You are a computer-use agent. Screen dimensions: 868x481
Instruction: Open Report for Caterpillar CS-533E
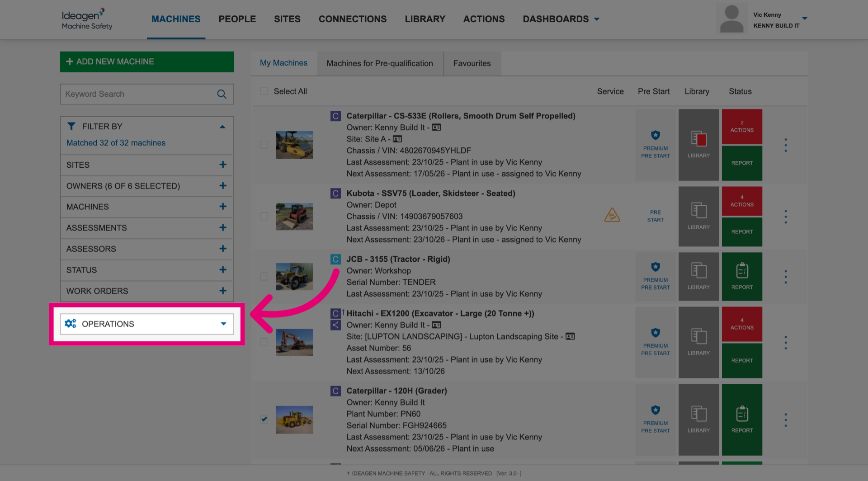coord(742,163)
